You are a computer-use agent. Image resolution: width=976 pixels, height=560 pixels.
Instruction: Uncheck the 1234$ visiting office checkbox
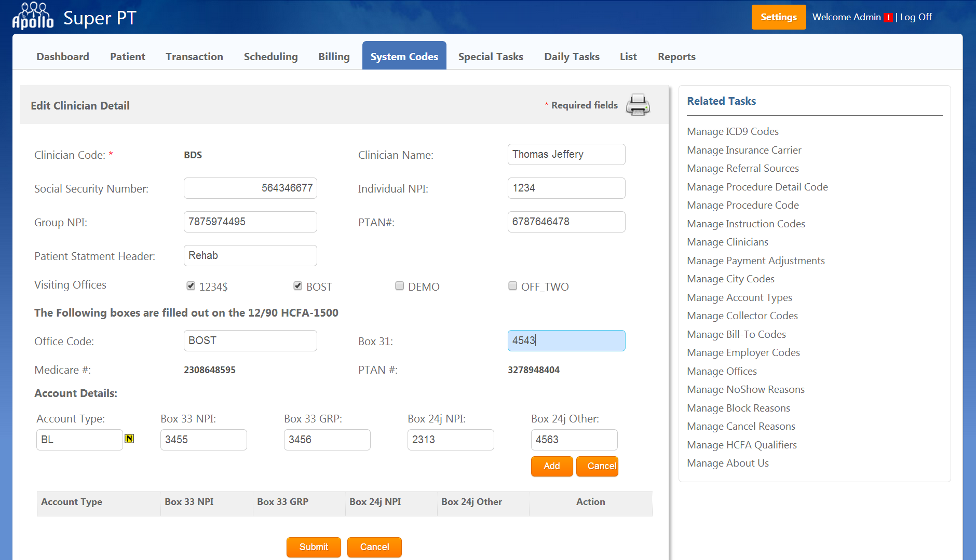click(x=191, y=286)
